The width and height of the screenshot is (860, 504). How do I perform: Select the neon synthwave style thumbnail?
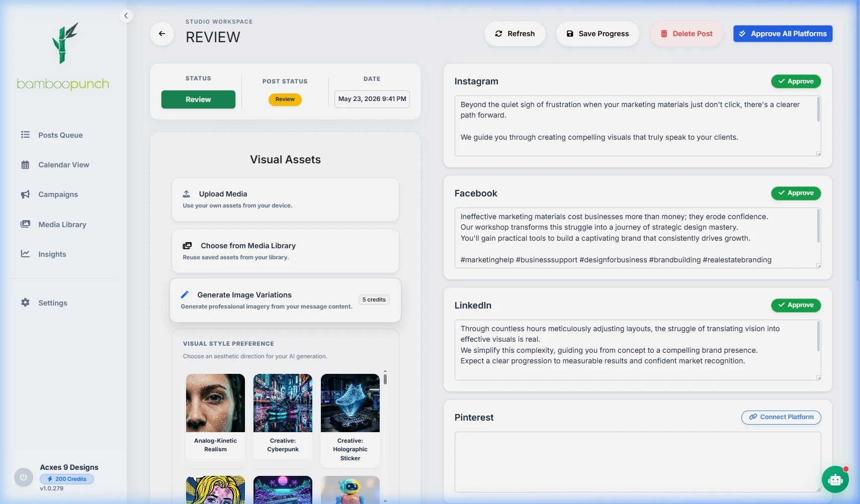pyautogui.click(x=283, y=490)
